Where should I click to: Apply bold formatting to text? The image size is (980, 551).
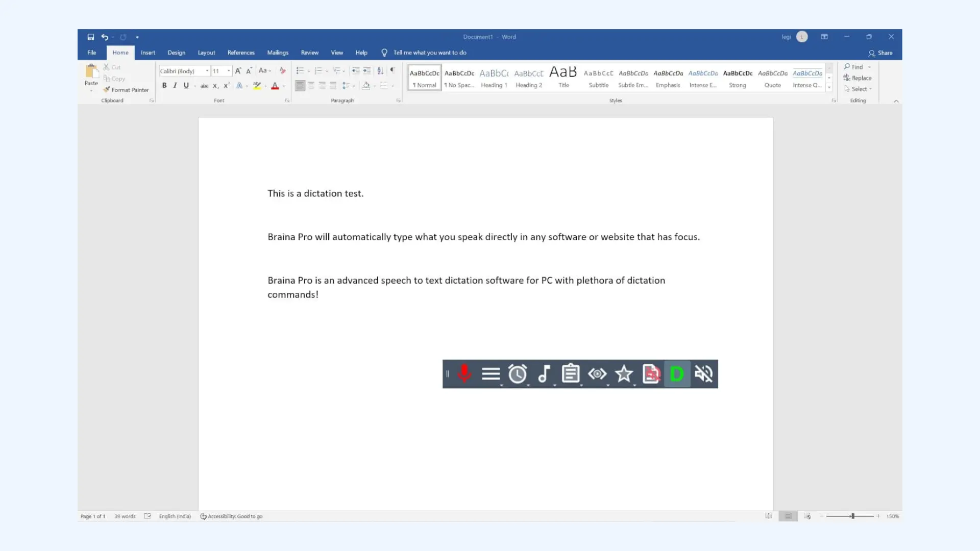tap(164, 85)
